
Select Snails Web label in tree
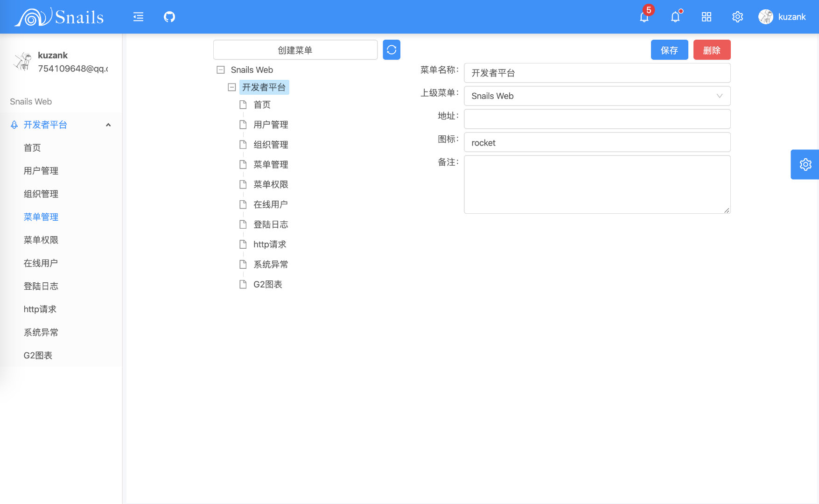point(252,70)
